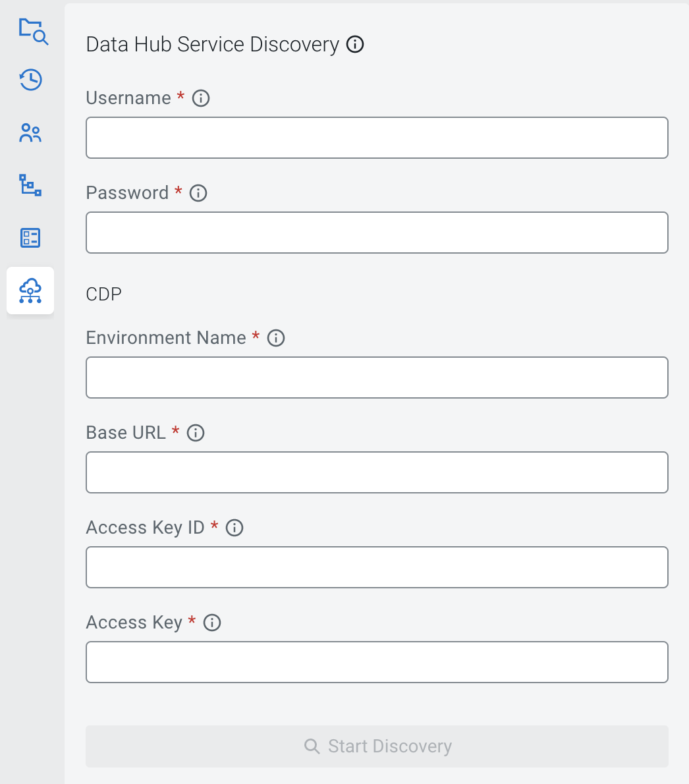Image resolution: width=689 pixels, height=784 pixels.
Task: Select the cloud service discovery sidebar icon
Action: tap(30, 291)
